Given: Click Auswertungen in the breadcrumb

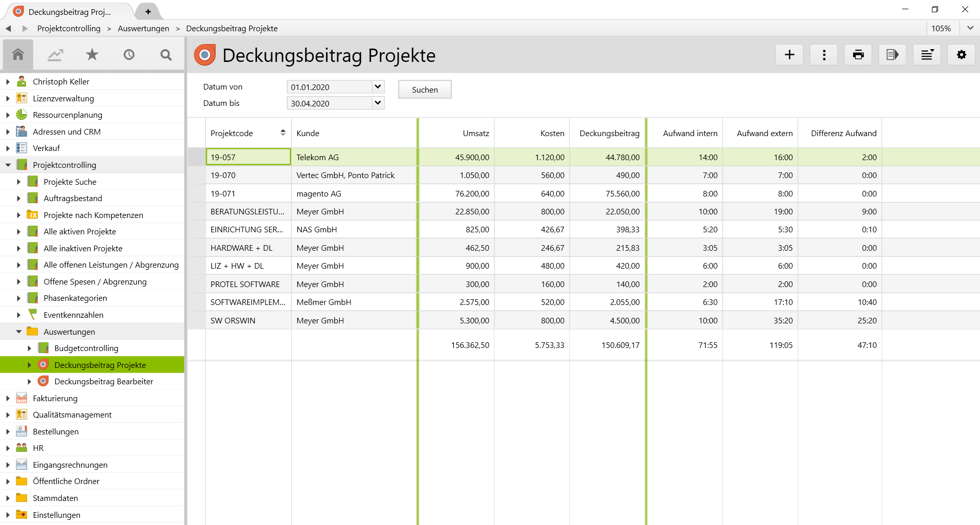Looking at the screenshot, I should pos(143,29).
